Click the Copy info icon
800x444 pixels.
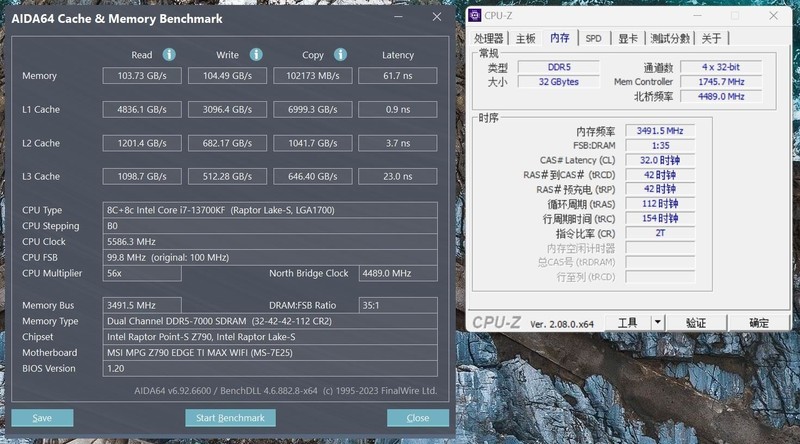(340, 54)
